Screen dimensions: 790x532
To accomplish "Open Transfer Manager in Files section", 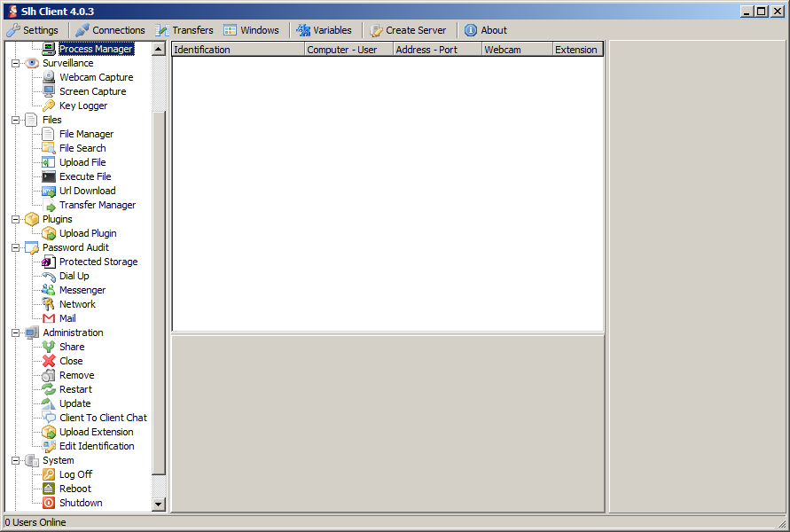I will (x=98, y=205).
